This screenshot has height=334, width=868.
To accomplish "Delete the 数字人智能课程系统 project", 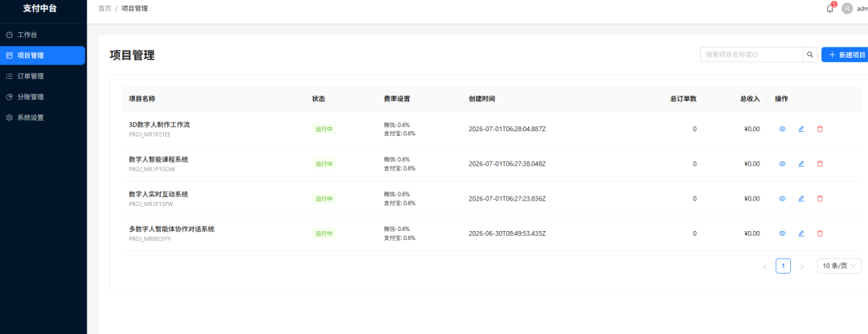I will pos(820,164).
